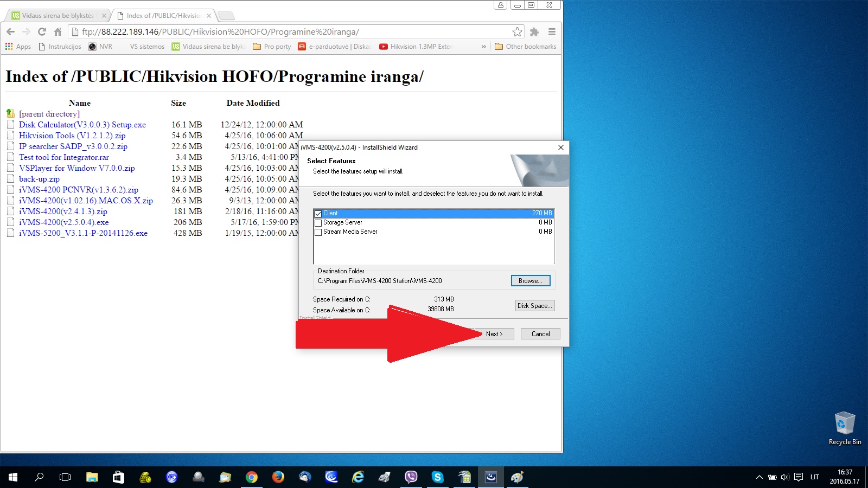Open Windows Store from taskbar

click(x=118, y=477)
